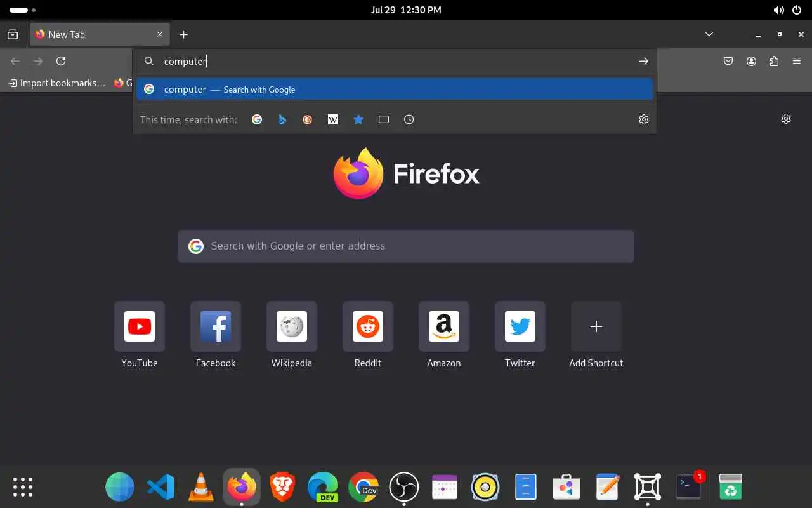Image resolution: width=812 pixels, height=508 pixels.
Task: Reload the current page
Action: click(x=61, y=61)
